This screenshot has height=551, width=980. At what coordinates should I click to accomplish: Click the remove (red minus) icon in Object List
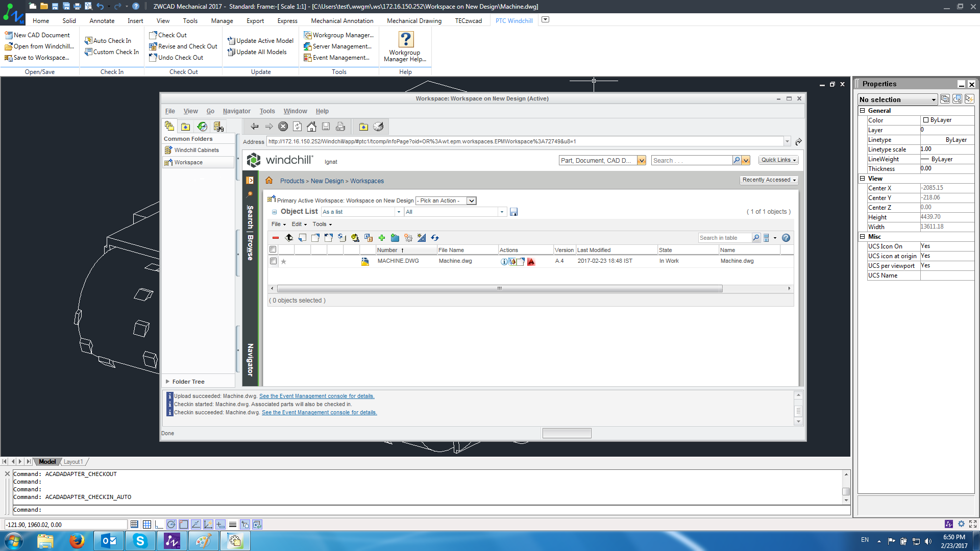click(x=276, y=238)
